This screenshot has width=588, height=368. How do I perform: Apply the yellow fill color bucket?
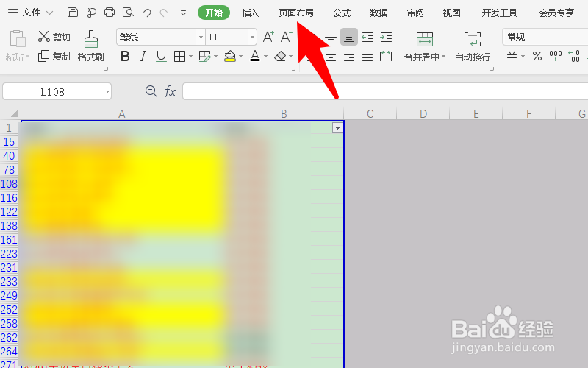[230, 57]
